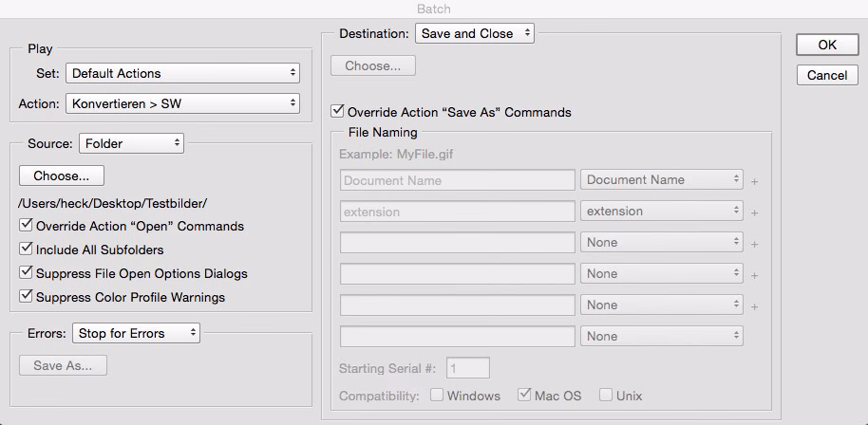Open the Set dropdown showing Default Actions

[x=182, y=73]
